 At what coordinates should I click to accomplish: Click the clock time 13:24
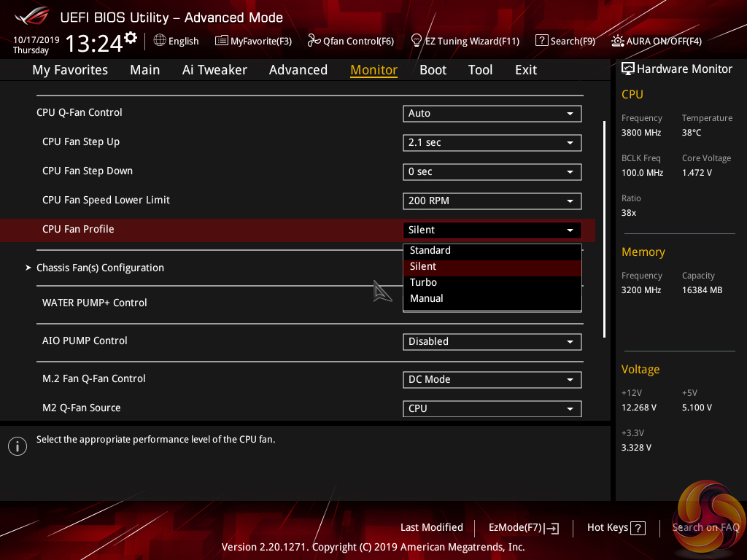[94, 44]
